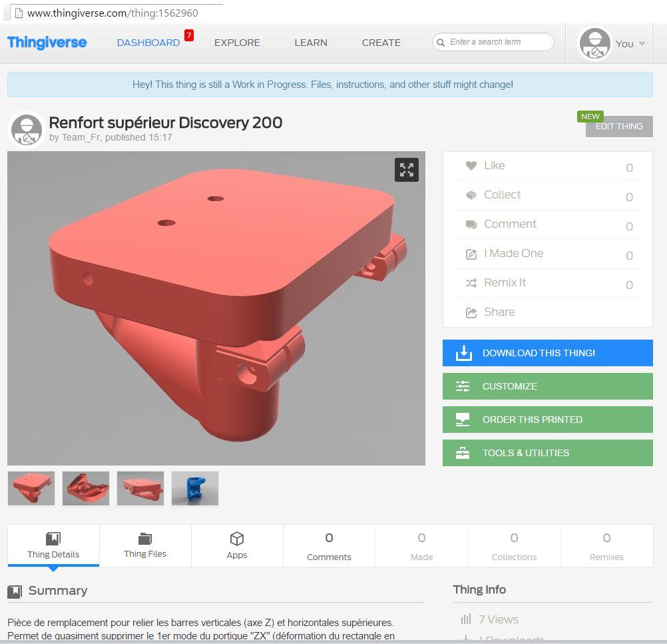Click the Collect stack icon
The width and height of the screenshot is (667, 644).
coord(471,195)
